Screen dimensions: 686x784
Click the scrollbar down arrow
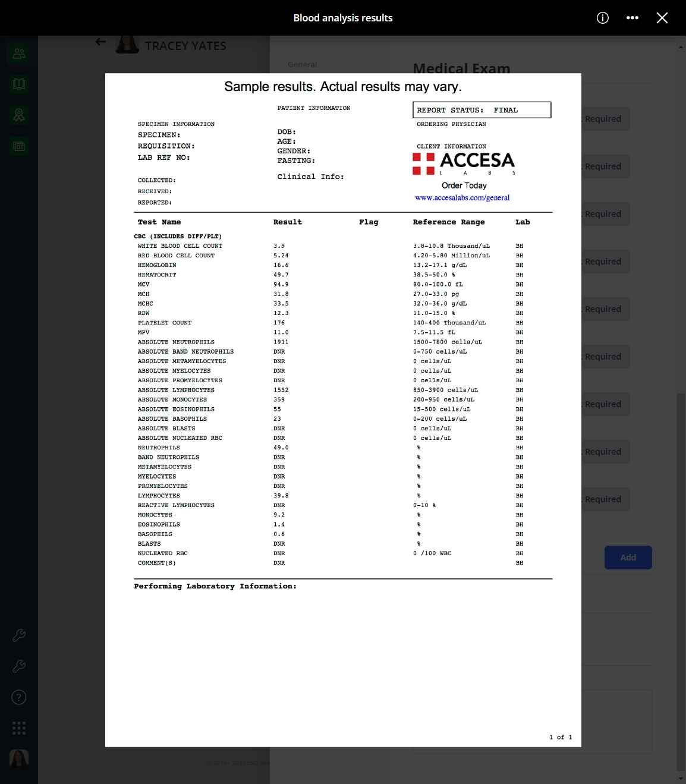(x=681, y=779)
